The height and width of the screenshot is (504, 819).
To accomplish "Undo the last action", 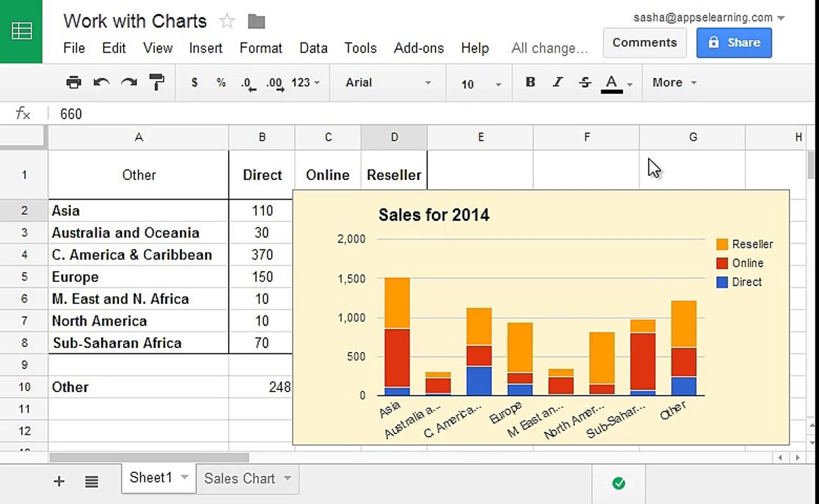I will click(101, 83).
